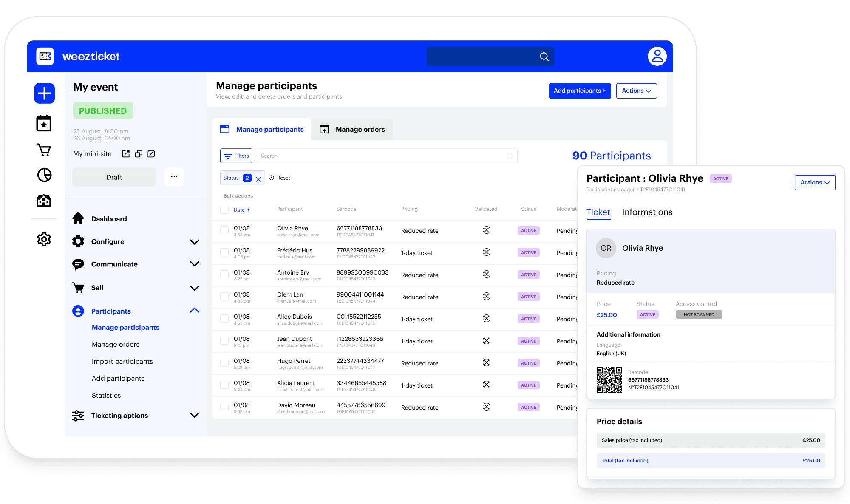This screenshot has width=850, height=504.
Task: Remove the Status filter with X
Action: [x=258, y=179]
